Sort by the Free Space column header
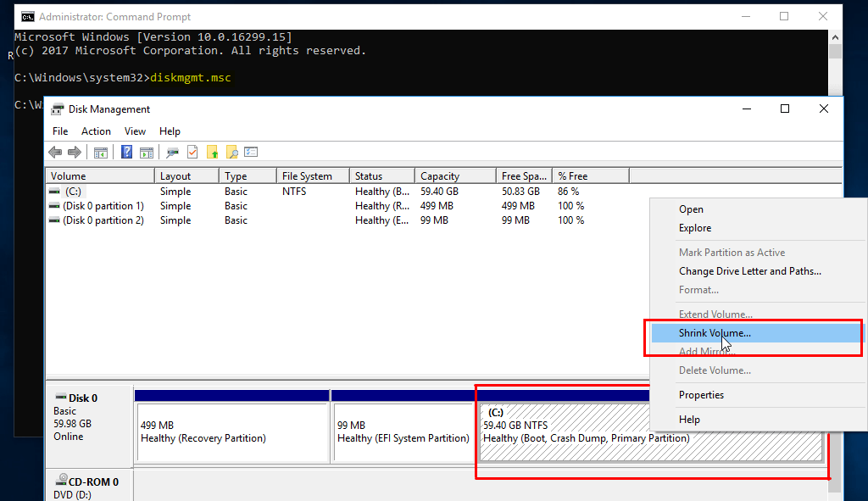This screenshot has height=501, width=868. pyautogui.click(x=524, y=176)
